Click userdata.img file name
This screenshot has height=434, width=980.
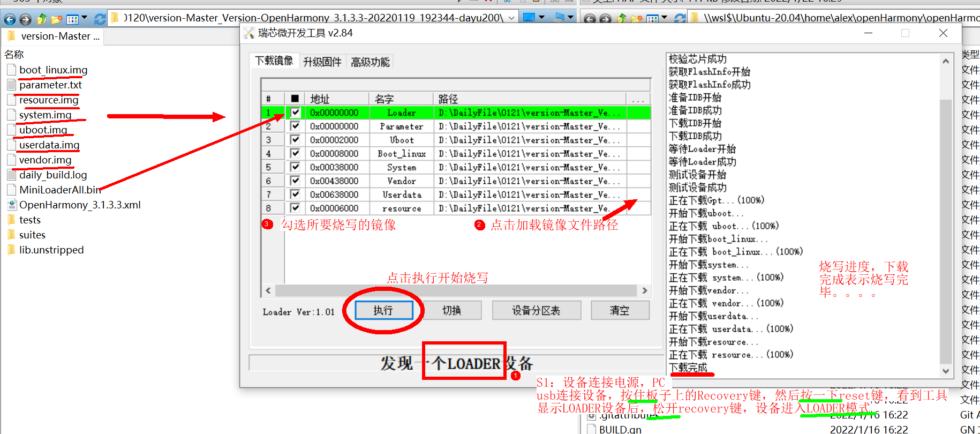click(x=49, y=145)
